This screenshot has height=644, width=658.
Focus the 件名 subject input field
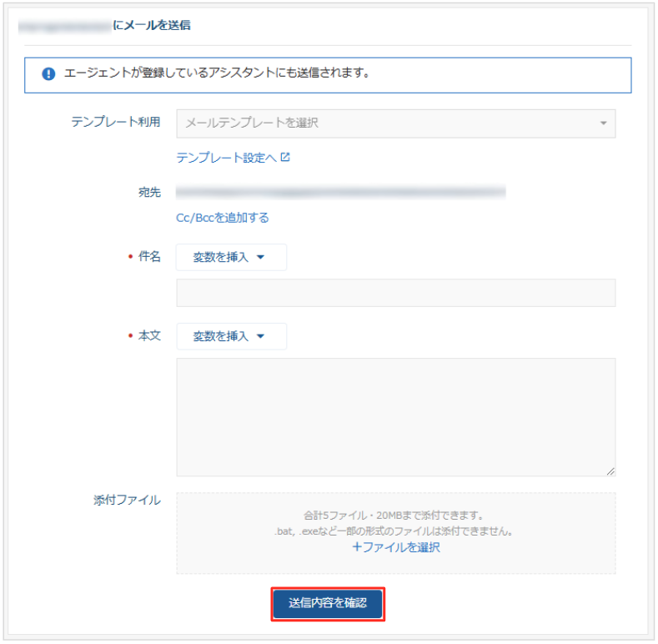[395, 294]
